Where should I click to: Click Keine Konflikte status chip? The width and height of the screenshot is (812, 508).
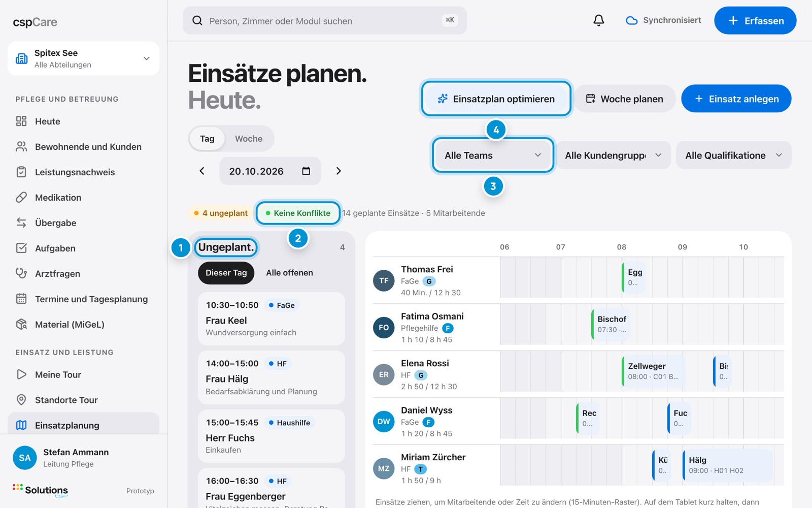(298, 213)
